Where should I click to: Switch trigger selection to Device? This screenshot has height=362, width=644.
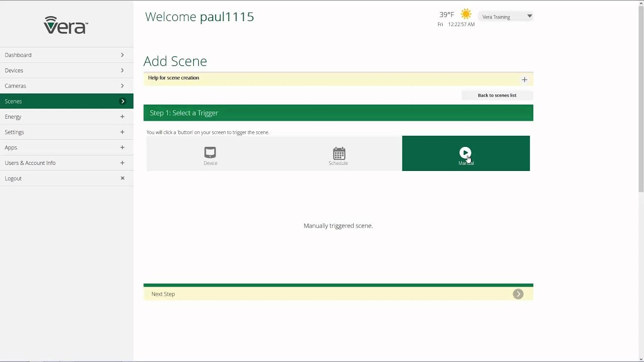210,153
